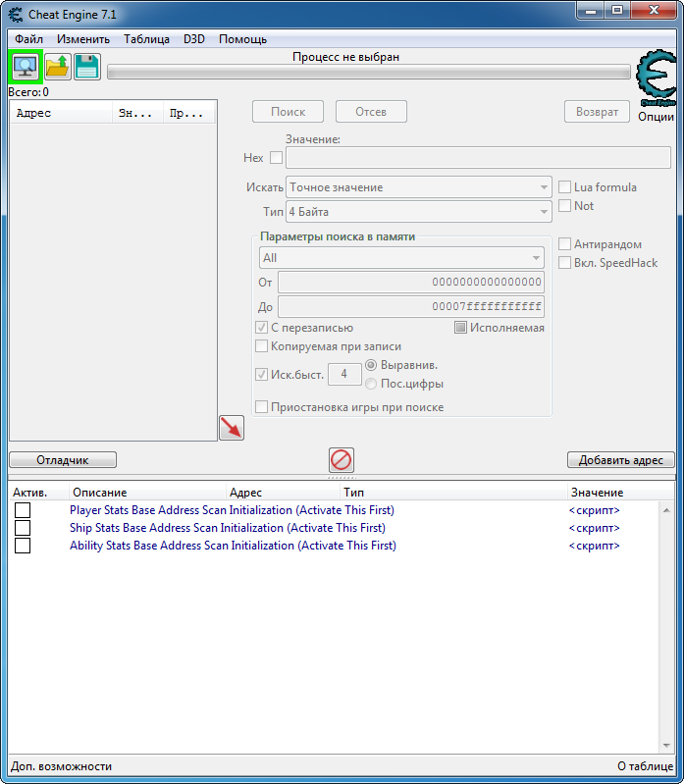Click the scan progress bar

369,72
